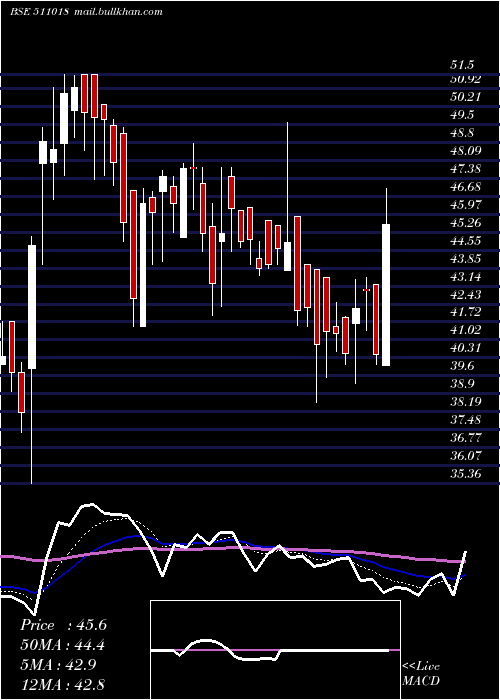
Task: Select the 41.72 axis label
Action: (x=466, y=312)
